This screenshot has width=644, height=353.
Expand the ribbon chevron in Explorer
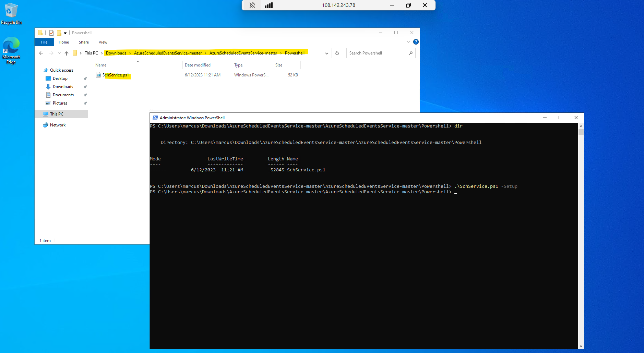[408, 42]
